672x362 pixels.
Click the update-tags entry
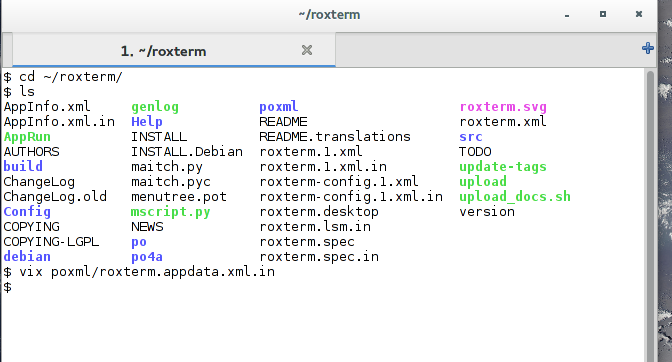point(503,167)
